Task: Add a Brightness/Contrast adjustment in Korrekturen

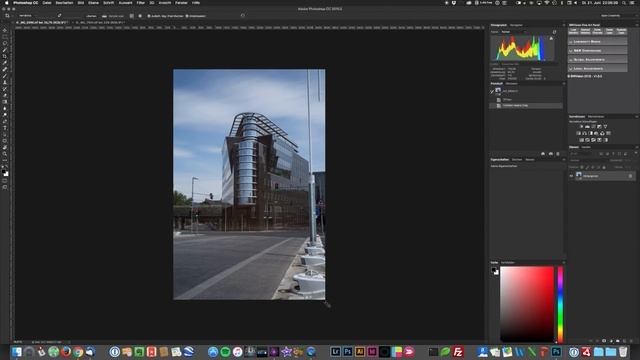Action: coord(581,127)
